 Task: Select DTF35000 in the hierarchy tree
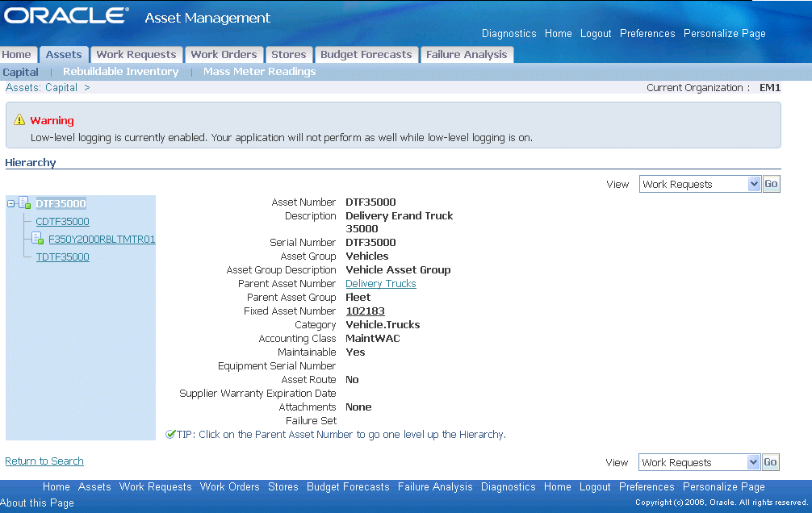[x=61, y=203]
